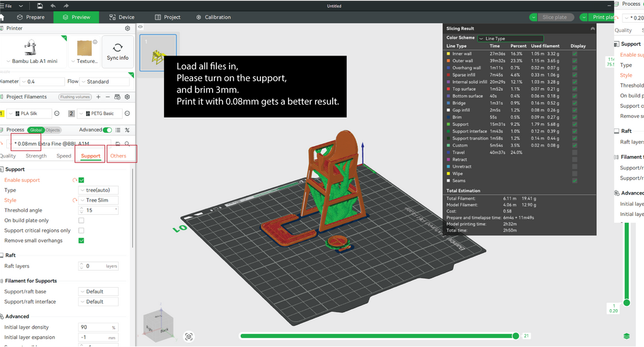Screen dimensions: 644x347
Task: Click the Sync info button
Action: pyautogui.click(x=118, y=52)
